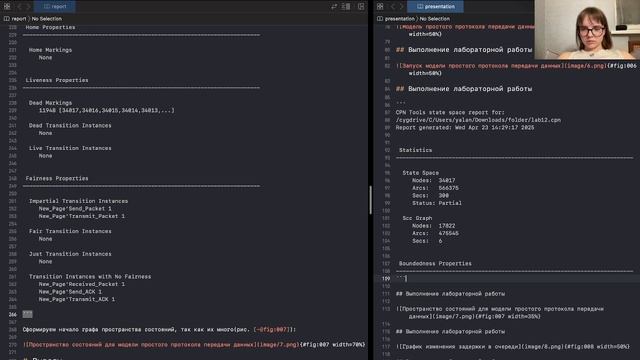Click 'presentation' in the right breadcrumb
640x360 pixels.
coord(400,19)
